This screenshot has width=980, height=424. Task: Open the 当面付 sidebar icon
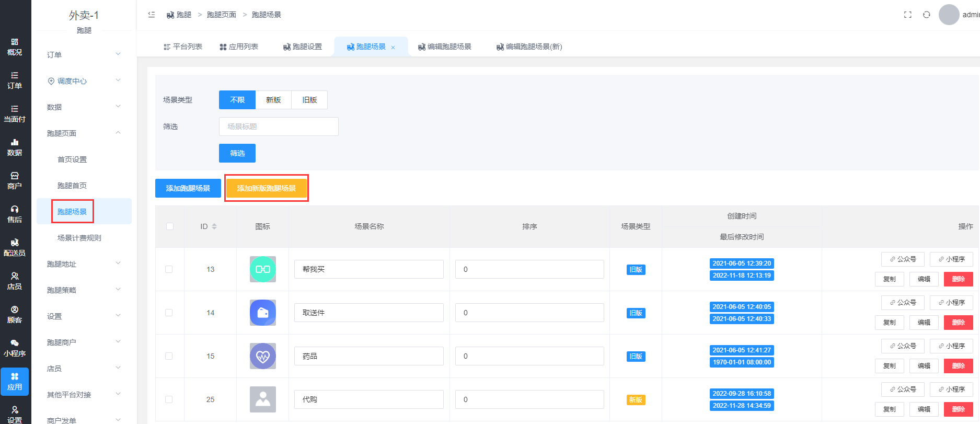(15, 113)
